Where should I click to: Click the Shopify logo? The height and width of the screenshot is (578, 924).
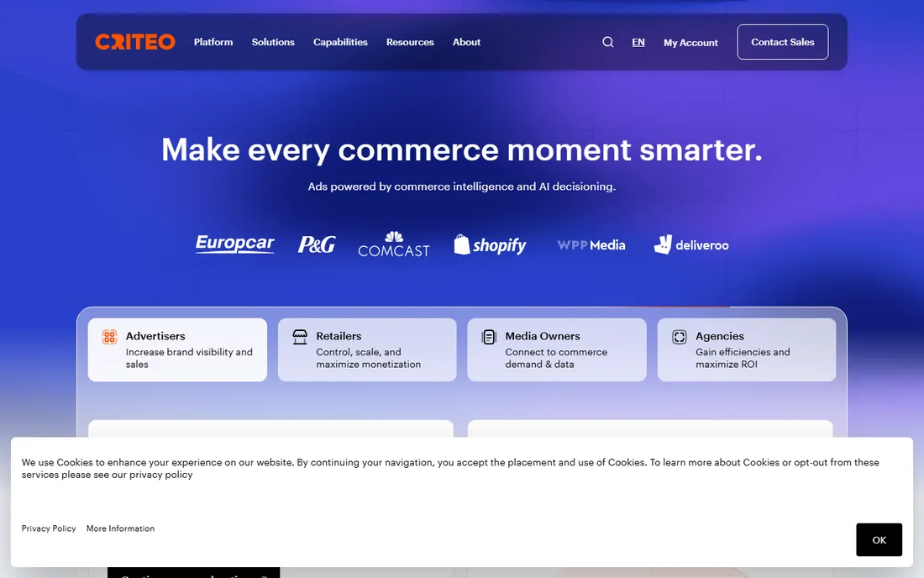[x=490, y=244]
